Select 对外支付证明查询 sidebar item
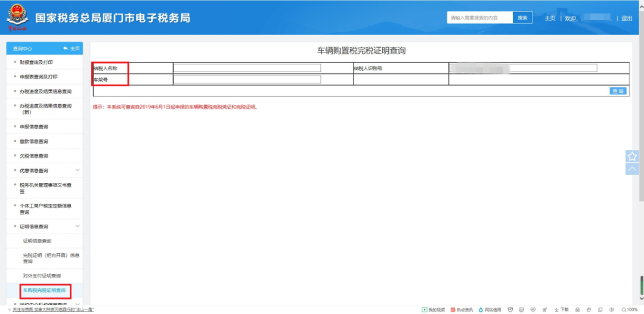Screen dimensions: 644x314 point(42,276)
